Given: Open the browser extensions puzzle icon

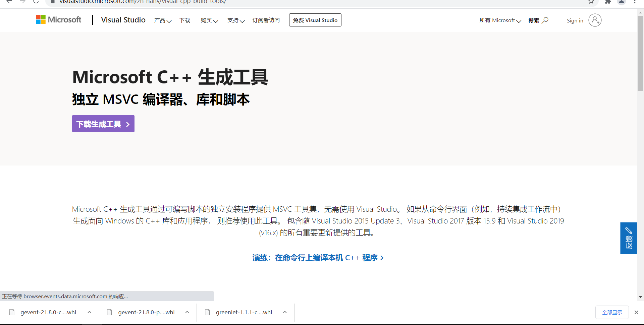Looking at the screenshot, I should pos(608,2).
